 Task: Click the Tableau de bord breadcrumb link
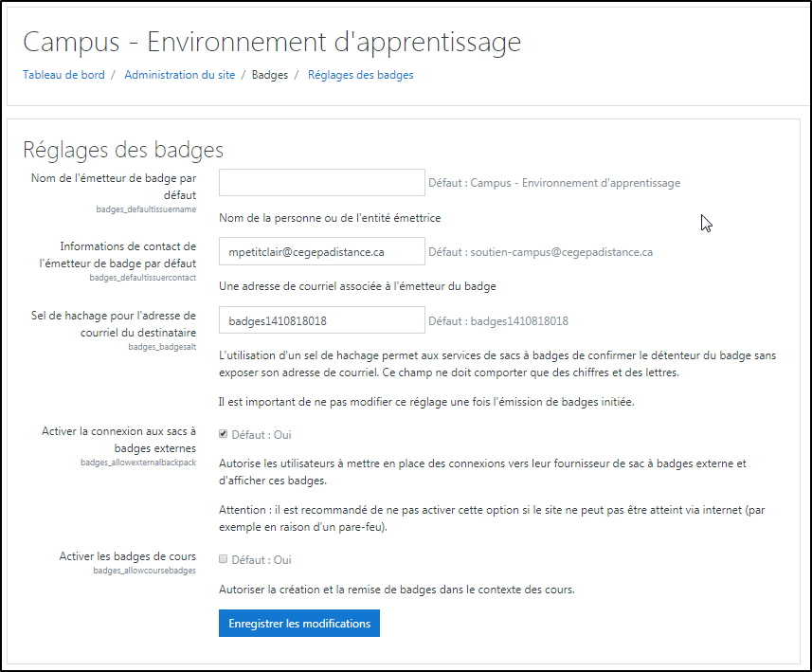tap(63, 75)
